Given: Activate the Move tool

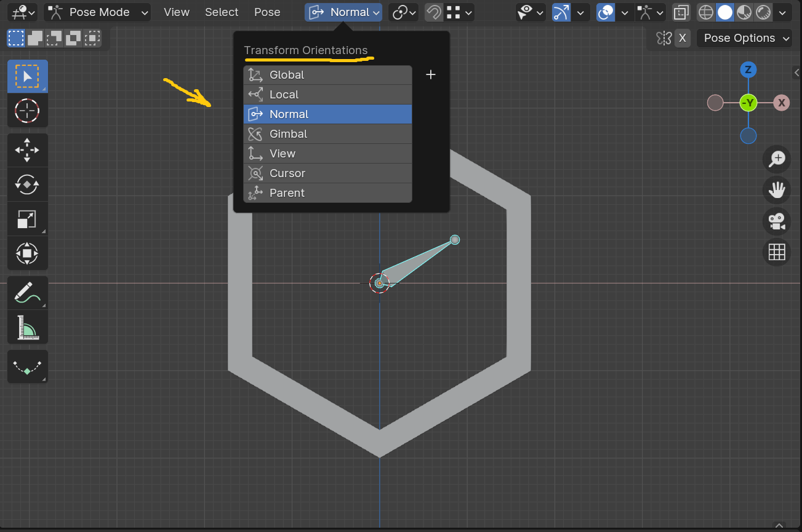Looking at the screenshot, I should (27, 150).
